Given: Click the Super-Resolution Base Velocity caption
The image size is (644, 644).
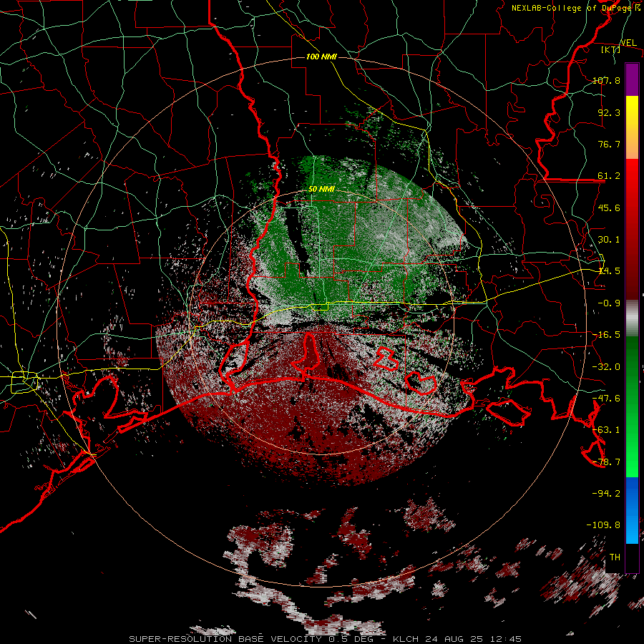Looking at the screenshot, I should (x=326, y=639).
